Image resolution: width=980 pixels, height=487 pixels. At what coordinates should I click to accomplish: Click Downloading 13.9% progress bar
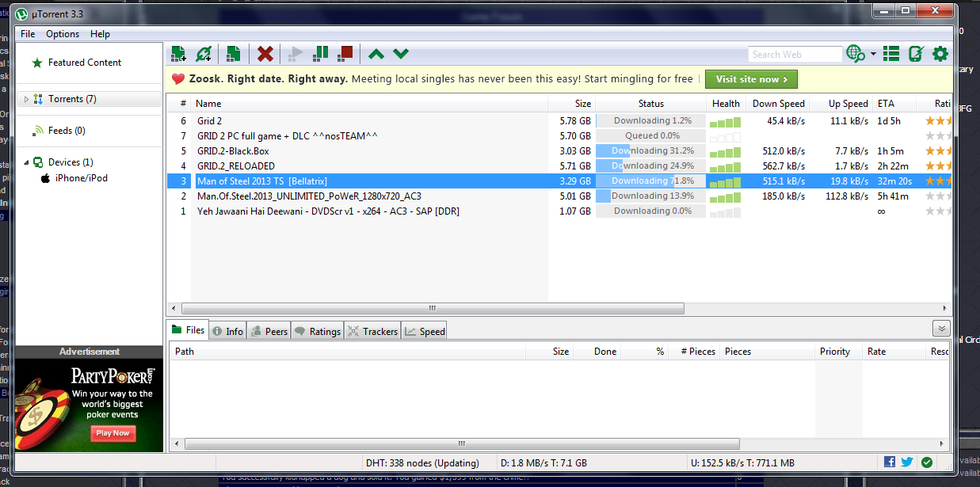tap(650, 196)
